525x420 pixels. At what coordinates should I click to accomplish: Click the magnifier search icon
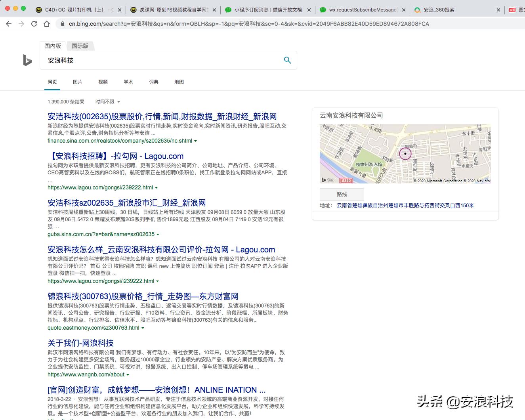click(x=287, y=60)
